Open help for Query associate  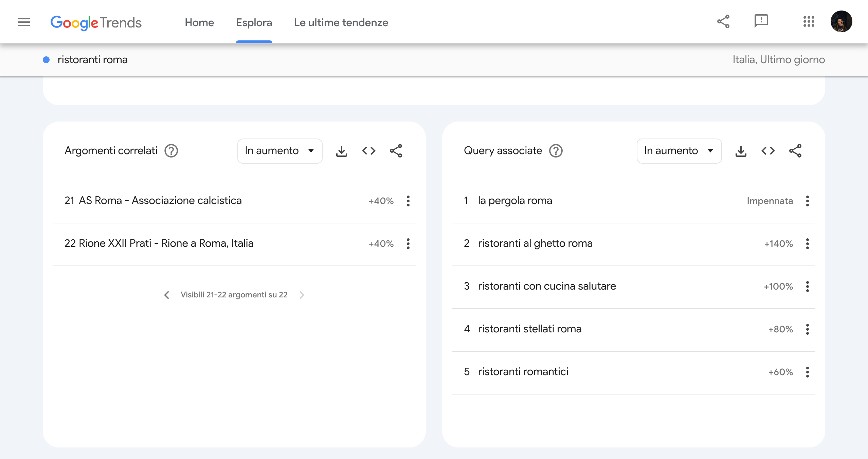tap(556, 151)
